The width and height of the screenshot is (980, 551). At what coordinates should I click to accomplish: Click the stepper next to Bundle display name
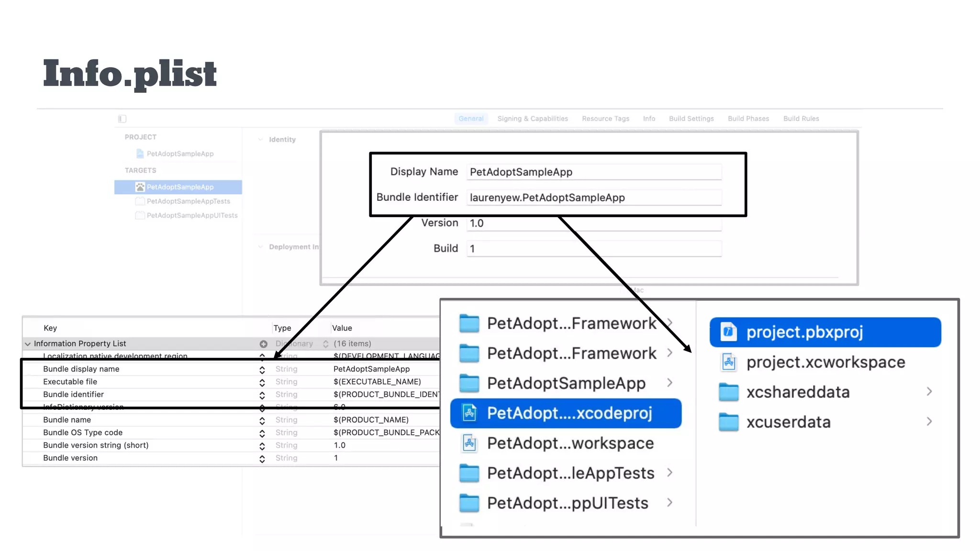pyautogui.click(x=262, y=370)
